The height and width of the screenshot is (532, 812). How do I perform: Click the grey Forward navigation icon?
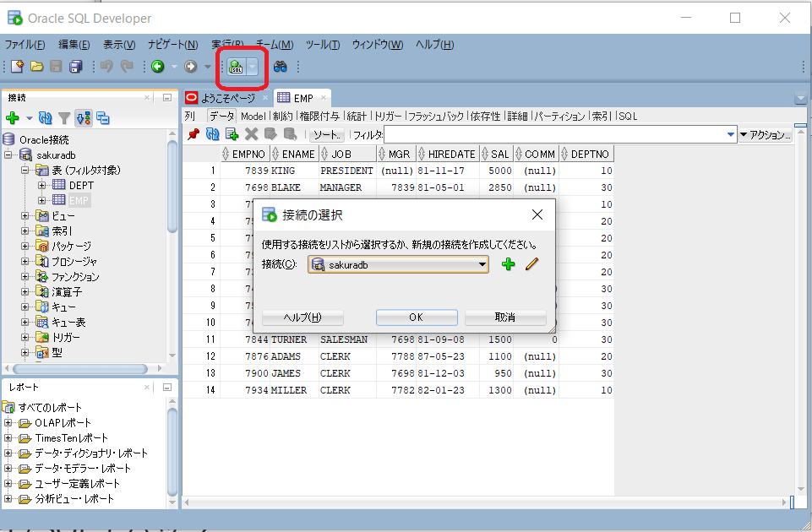(x=191, y=66)
